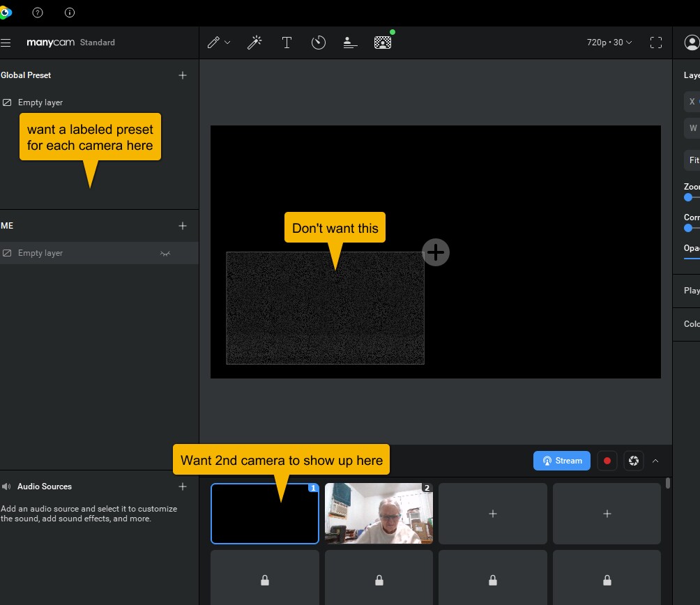Click the Stream button

tap(561, 460)
